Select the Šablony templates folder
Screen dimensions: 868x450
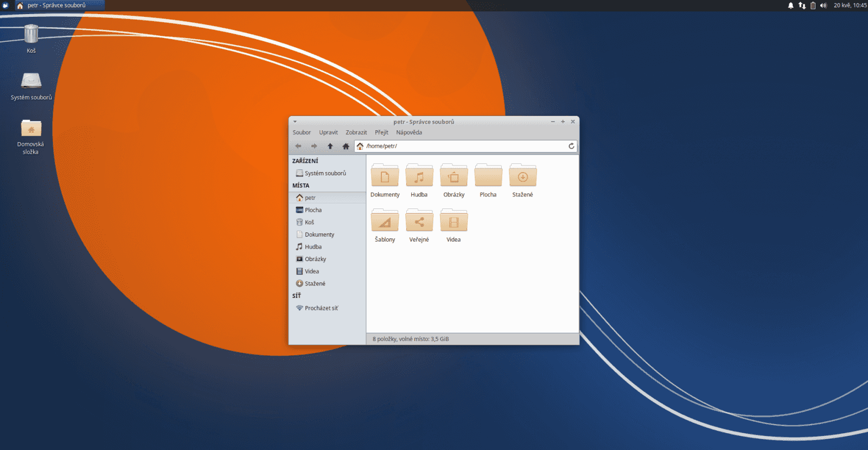click(x=385, y=222)
